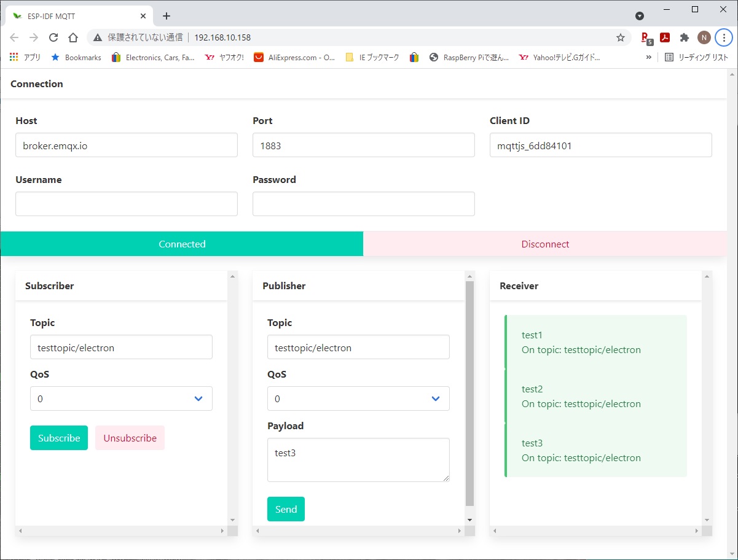
Task: Click the brown profile avatar icon
Action: tap(704, 37)
